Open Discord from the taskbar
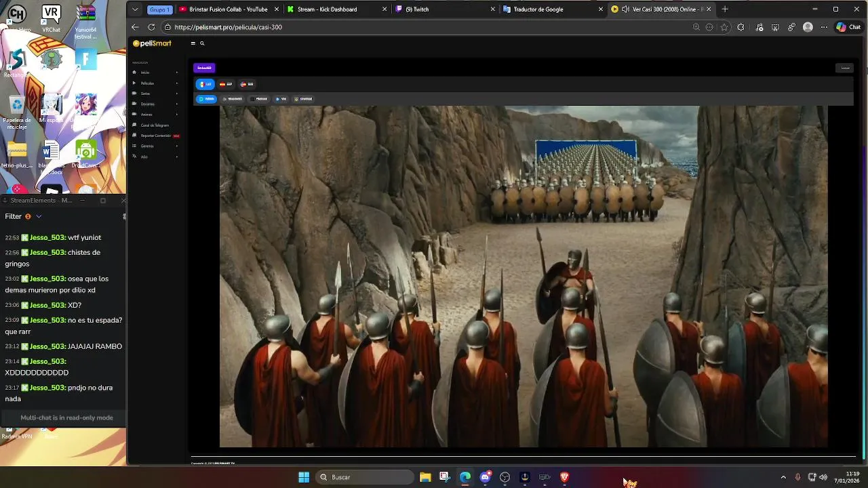868x488 pixels. point(485,477)
